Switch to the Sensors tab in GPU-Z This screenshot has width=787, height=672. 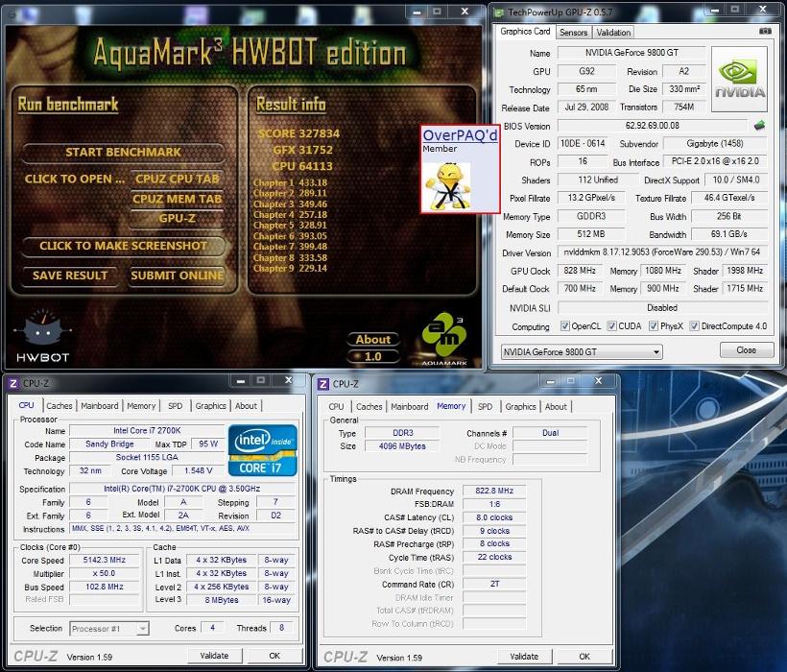[x=573, y=33]
